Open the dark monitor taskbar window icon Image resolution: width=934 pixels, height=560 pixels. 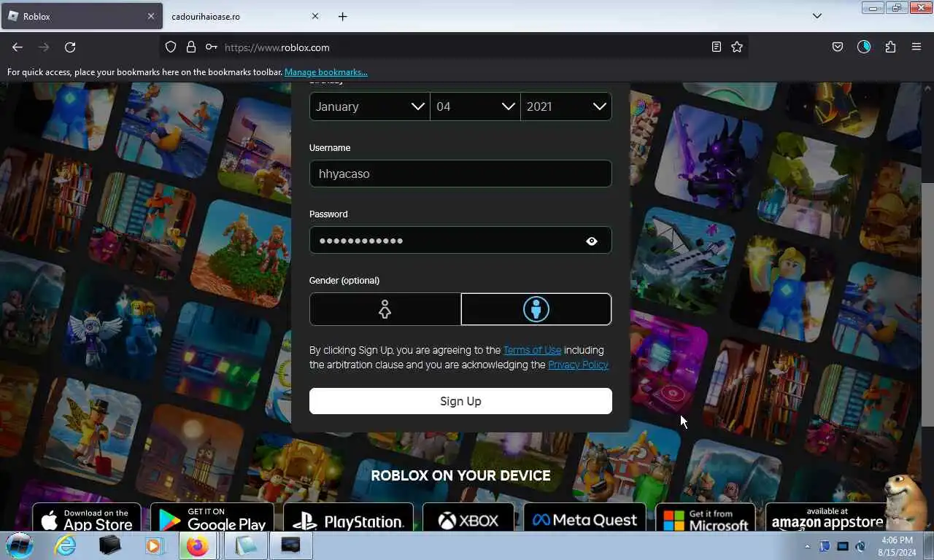point(291,545)
